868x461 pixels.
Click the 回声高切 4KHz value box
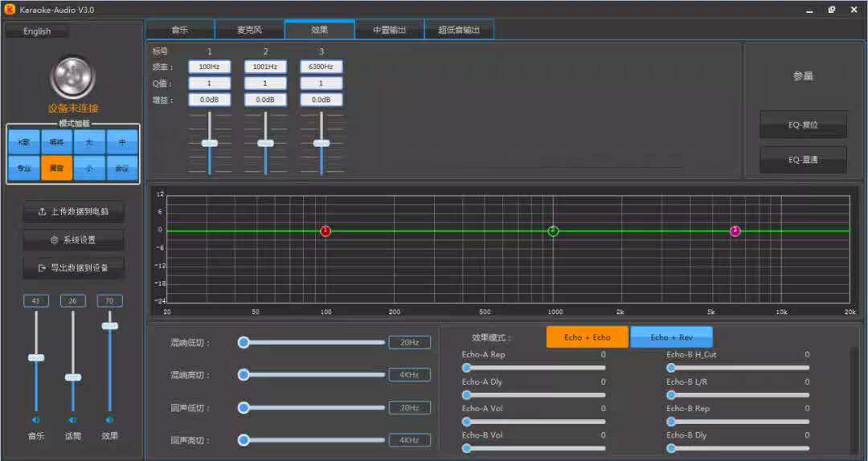click(409, 441)
